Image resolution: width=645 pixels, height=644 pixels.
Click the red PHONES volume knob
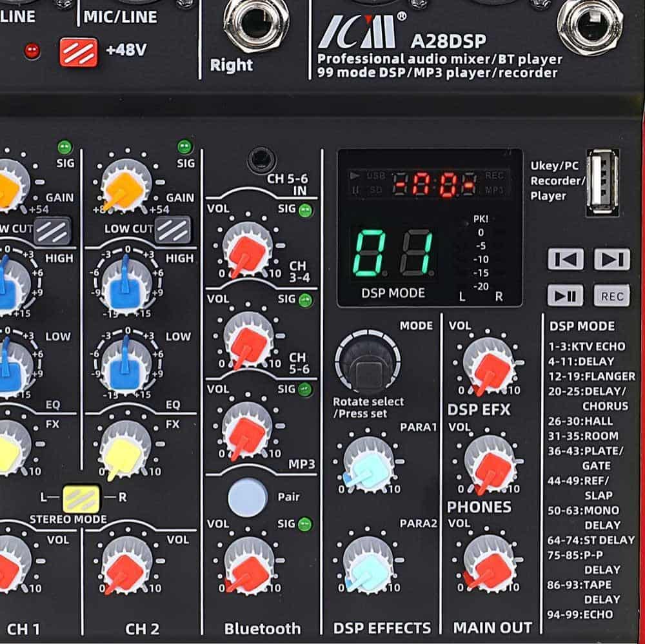click(x=489, y=463)
